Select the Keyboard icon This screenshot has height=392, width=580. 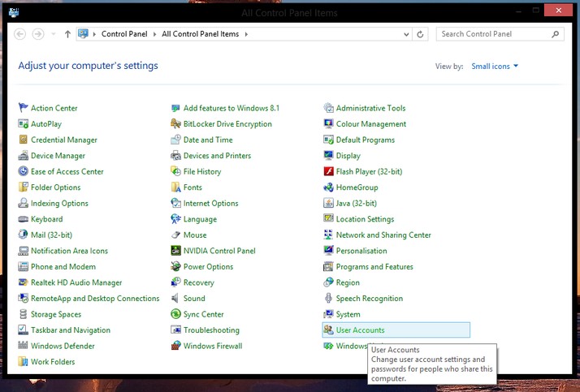click(x=23, y=219)
